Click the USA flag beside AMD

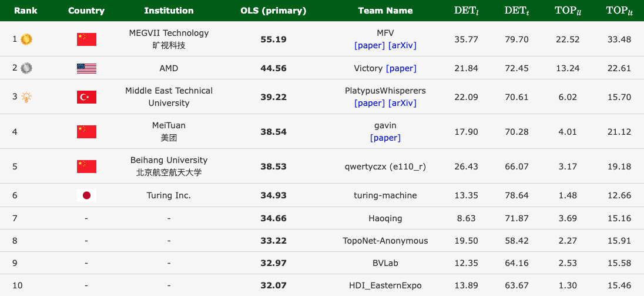click(x=86, y=68)
